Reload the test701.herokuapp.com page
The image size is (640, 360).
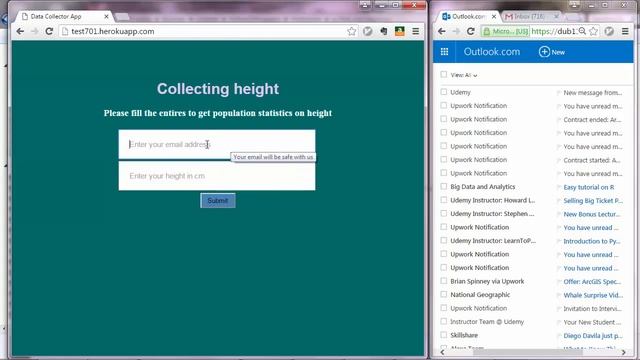click(x=49, y=31)
